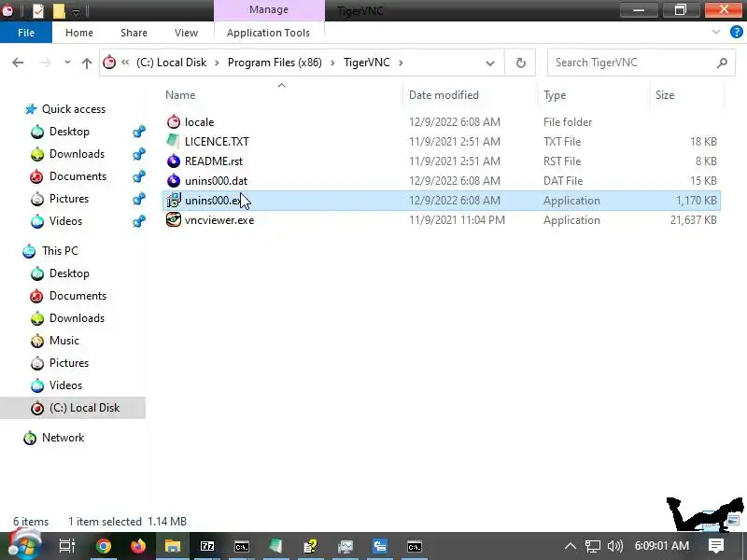Show hidden system tray icons
The image size is (747, 560).
pyautogui.click(x=571, y=546)
